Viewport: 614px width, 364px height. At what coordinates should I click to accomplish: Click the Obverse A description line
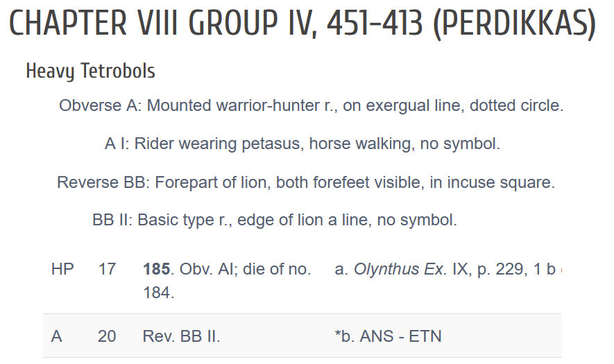coord(312,105)
